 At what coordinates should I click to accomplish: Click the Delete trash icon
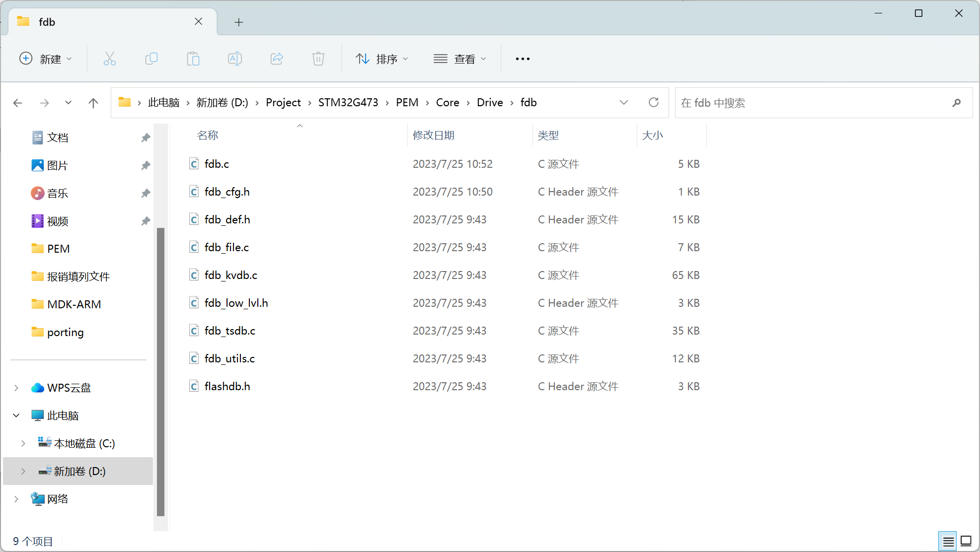(x=318, y=59)
